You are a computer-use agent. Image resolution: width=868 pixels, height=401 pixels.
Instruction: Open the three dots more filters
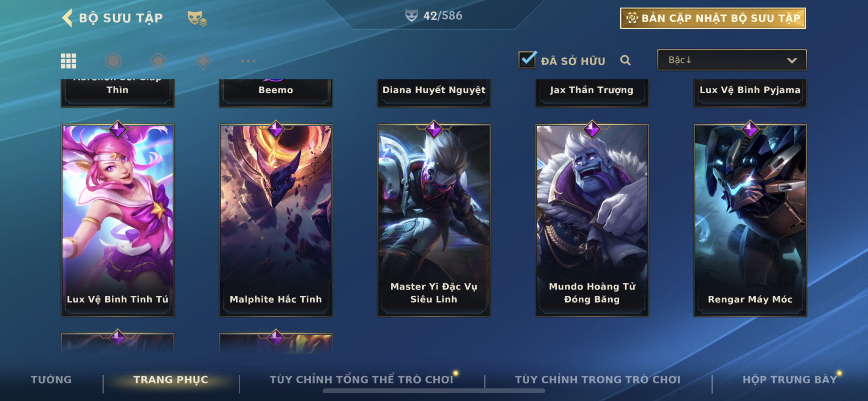pos(248,61)
